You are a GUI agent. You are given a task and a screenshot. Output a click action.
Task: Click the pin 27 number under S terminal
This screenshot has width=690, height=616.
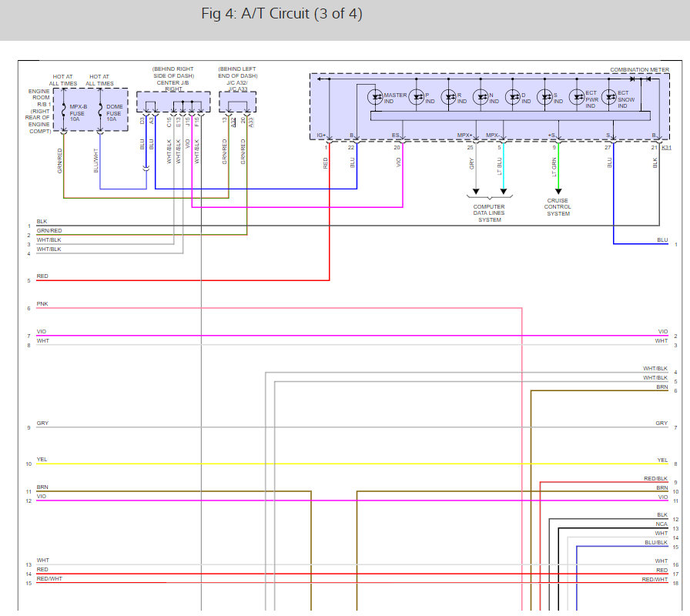608,147
